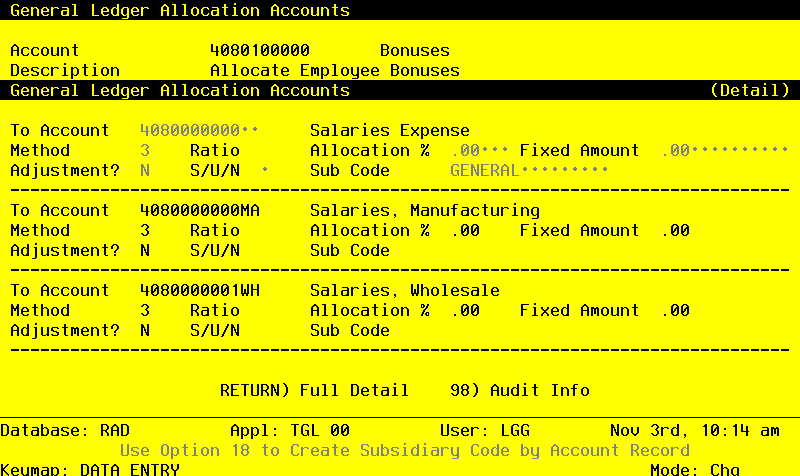Click Allocation % field for Salaries Expense

(x=480, y=151)
